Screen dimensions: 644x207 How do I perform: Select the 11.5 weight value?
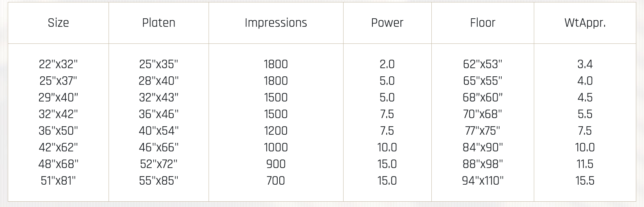pos(585,164)
